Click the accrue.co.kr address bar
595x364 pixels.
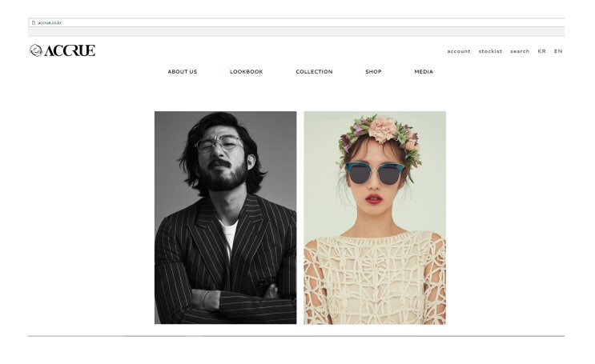(x=296, y=22)
